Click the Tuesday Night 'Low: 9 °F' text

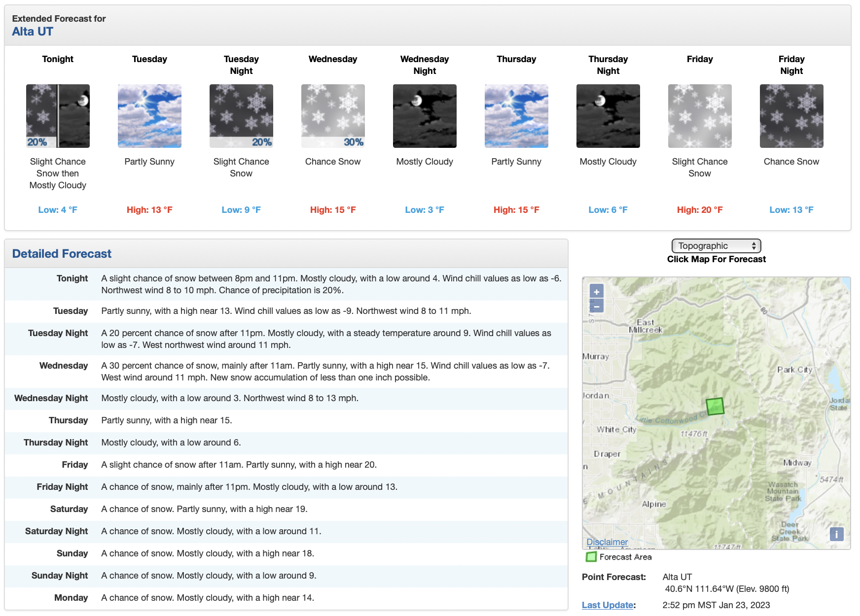[x=241, y=210]
